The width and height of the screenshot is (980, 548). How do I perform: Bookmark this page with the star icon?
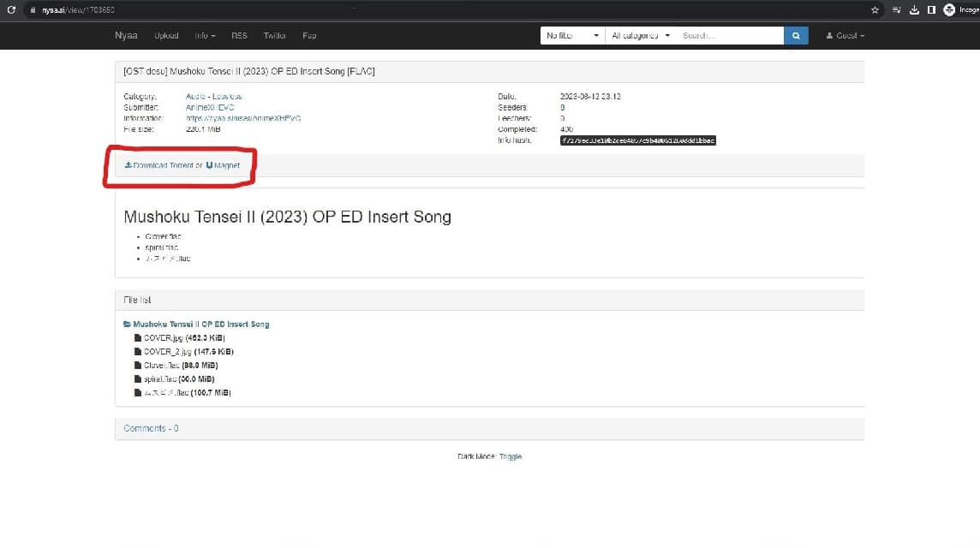tap(875, 10)
